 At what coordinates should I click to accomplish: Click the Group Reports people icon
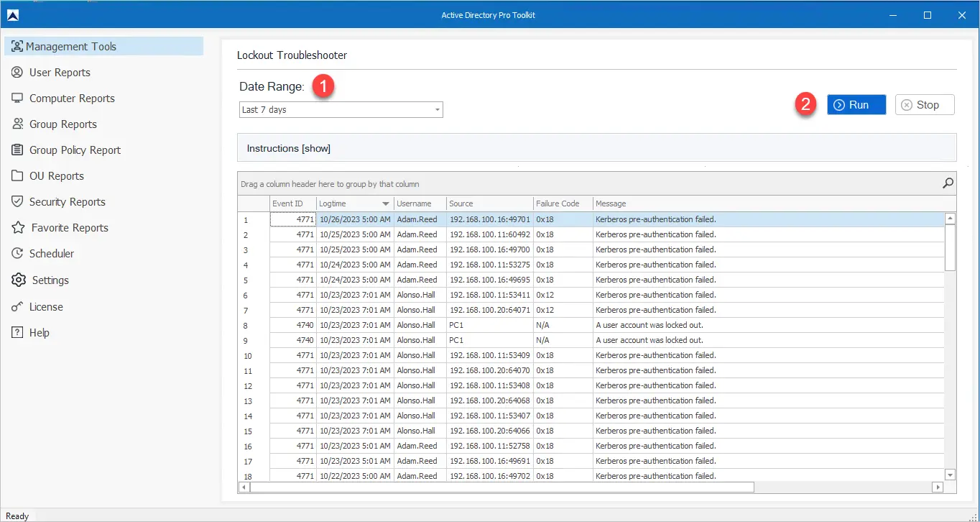[17, 124]
